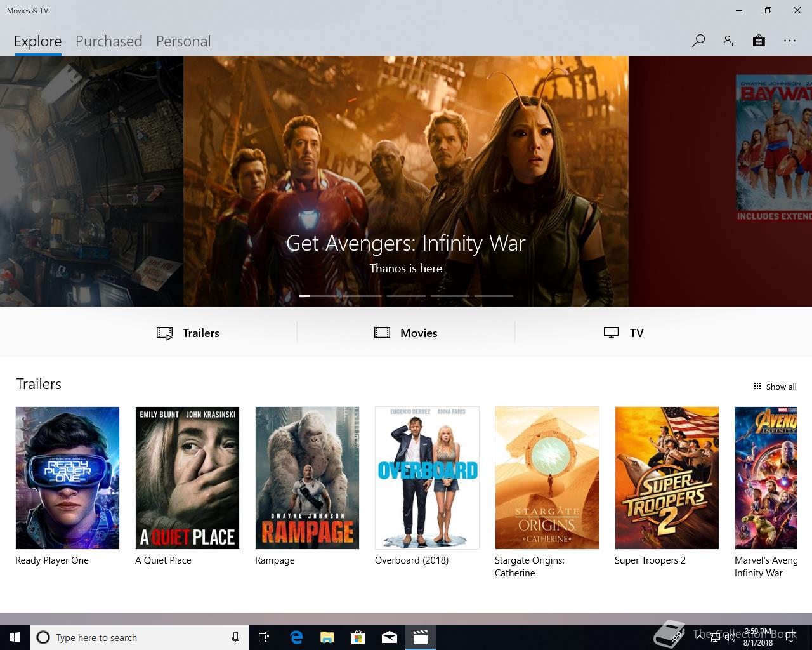Select the second carousel indicator

(x=362, y=296)
